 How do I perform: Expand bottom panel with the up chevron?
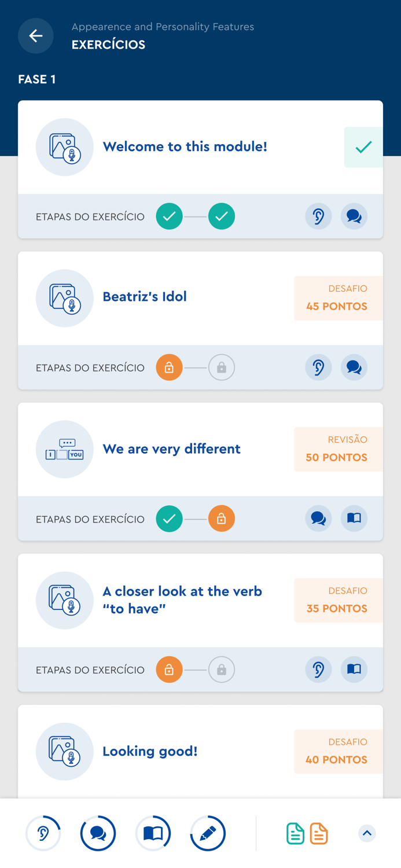pos(367,833)
